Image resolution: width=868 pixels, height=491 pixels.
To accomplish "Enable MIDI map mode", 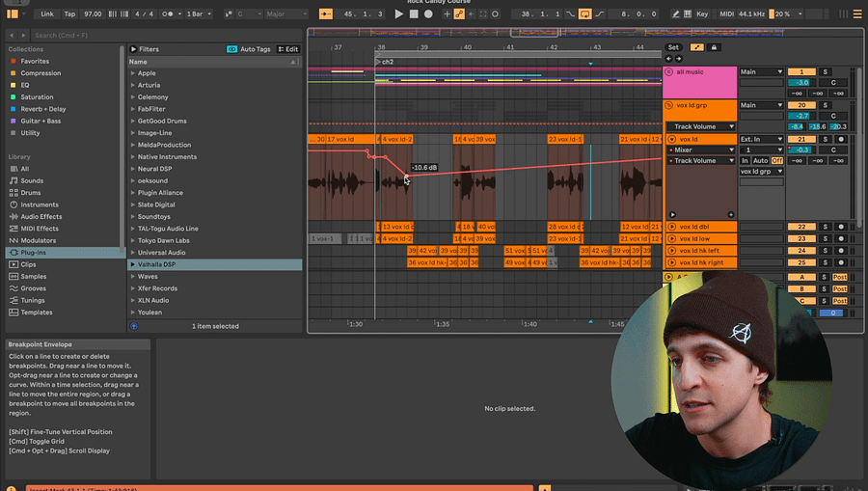I will point(726,14).
